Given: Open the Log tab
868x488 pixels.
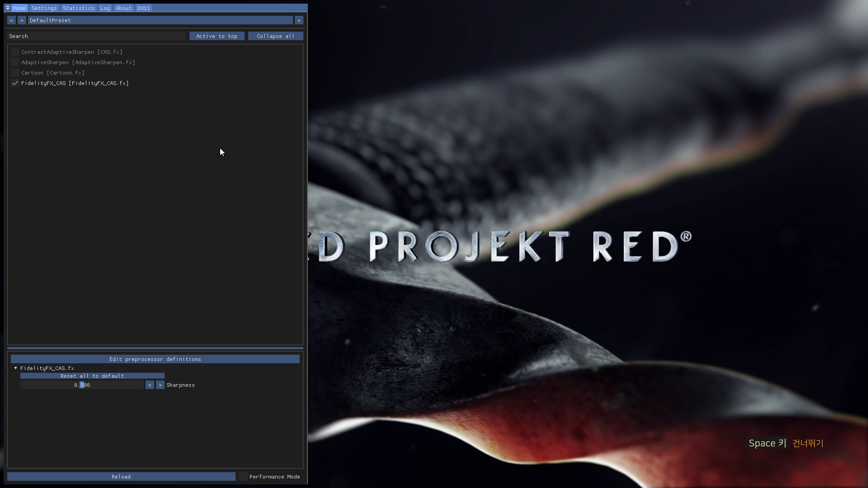Looking at the screenshot, I should (x=105, y=8).
